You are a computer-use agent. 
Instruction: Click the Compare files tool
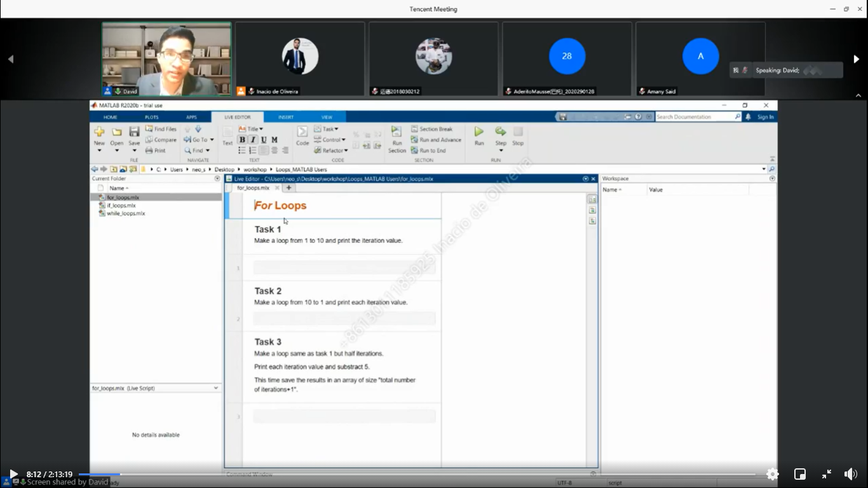click(161, 140)
